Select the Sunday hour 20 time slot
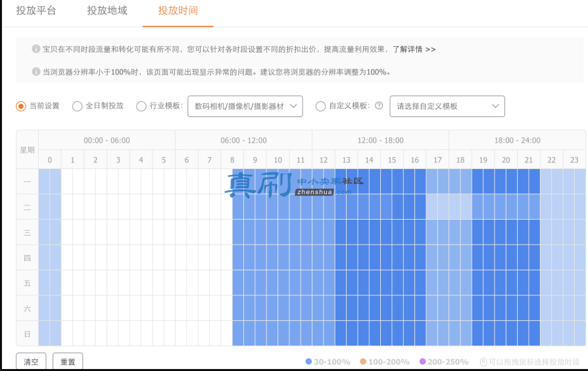Screen dimensions: 588x371 506,334
